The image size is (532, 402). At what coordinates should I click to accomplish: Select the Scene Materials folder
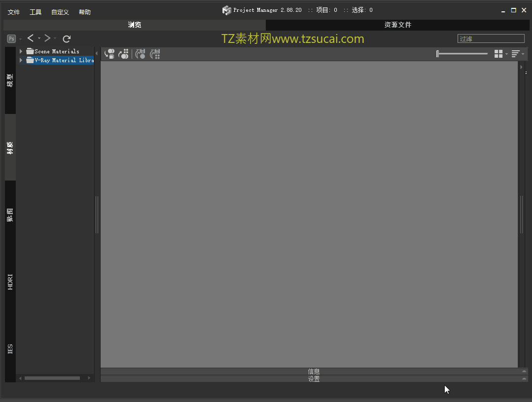pyautogui.click(x=53, y=51)
